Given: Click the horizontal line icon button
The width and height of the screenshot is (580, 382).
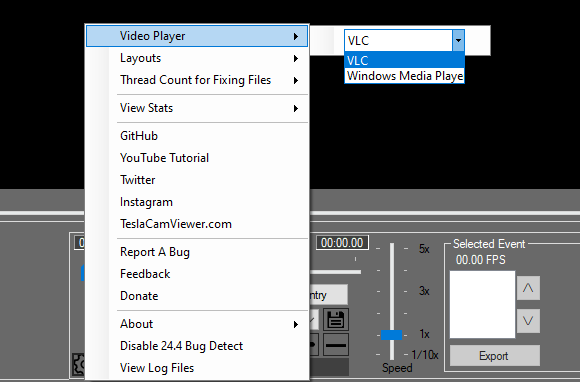Looking at the screenshot, I should [336, 345].
